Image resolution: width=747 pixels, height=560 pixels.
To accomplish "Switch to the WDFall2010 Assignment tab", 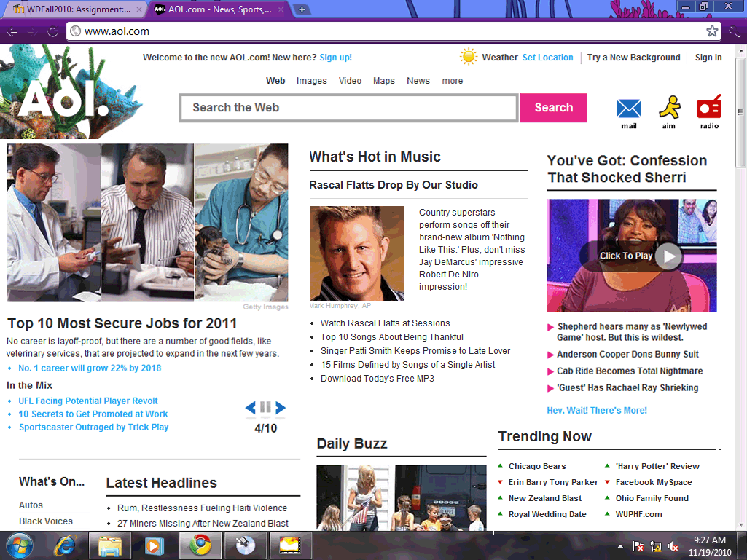I will tap(71, 9).
